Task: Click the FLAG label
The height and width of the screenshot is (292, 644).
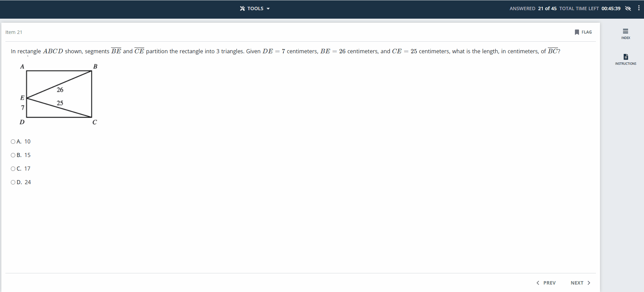Action: coord(587,32)
